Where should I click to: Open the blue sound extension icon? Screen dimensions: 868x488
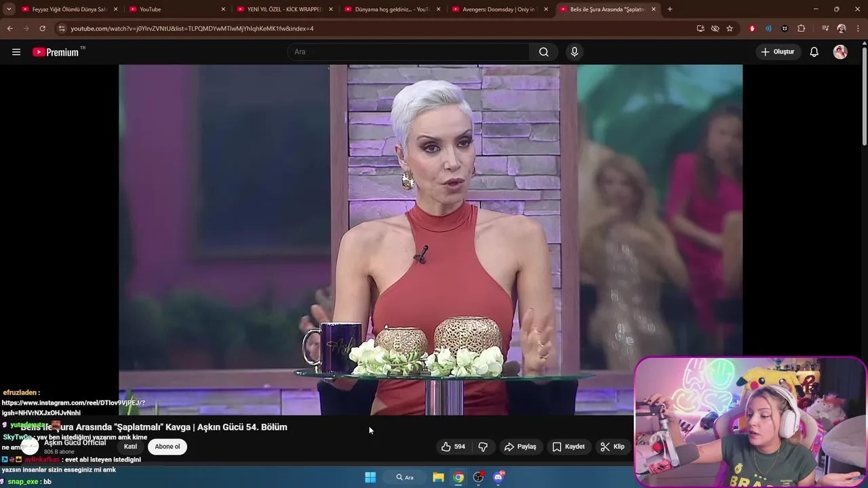pos(768,28)
